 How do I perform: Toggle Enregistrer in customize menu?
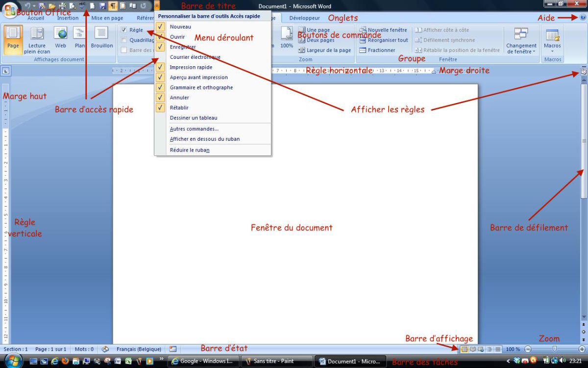click(x=213, y=47)
